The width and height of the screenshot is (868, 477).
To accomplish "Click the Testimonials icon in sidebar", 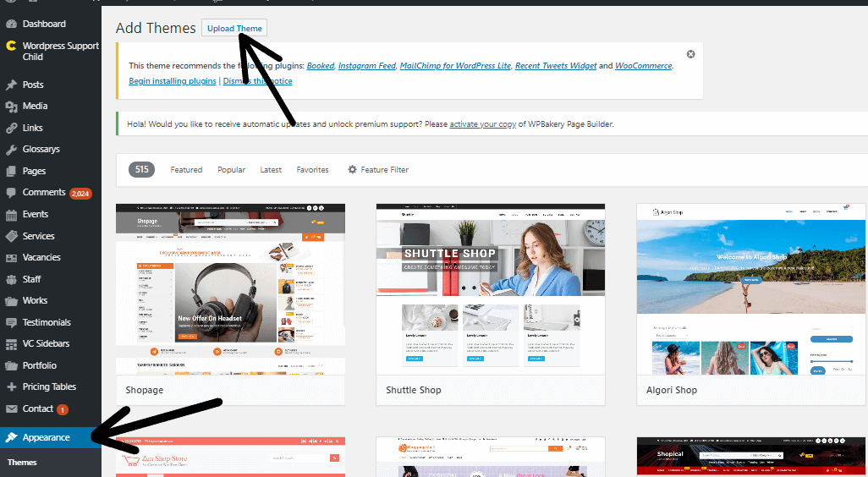I will pyautogui.click(x=11, y=322).
